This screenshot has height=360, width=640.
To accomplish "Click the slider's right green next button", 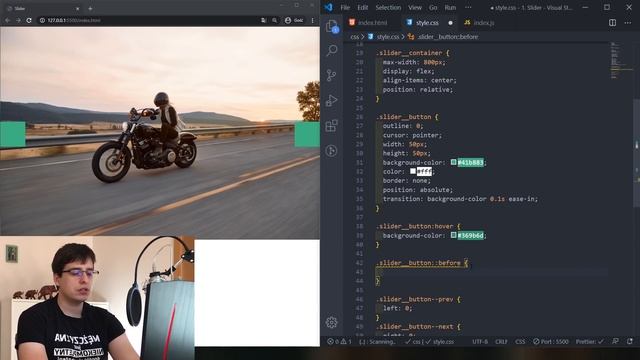I will (x=307, y=134).
